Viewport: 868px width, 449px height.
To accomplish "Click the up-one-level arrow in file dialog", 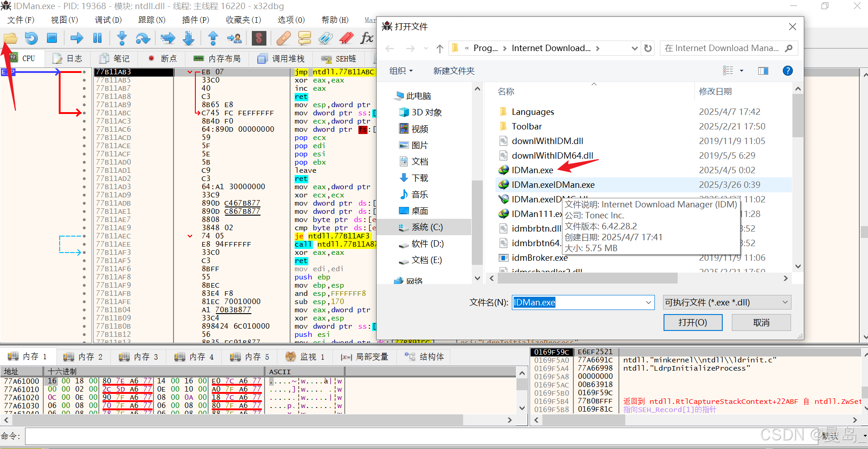I will pos(439,48).
